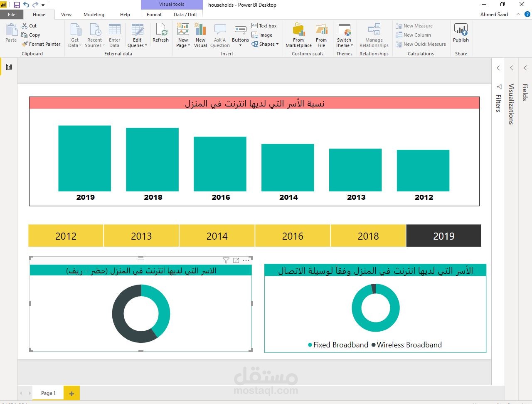Viewport: 532px width, 404px height.
Task: Open the Shapes dropdown
Action: [265, 44]
